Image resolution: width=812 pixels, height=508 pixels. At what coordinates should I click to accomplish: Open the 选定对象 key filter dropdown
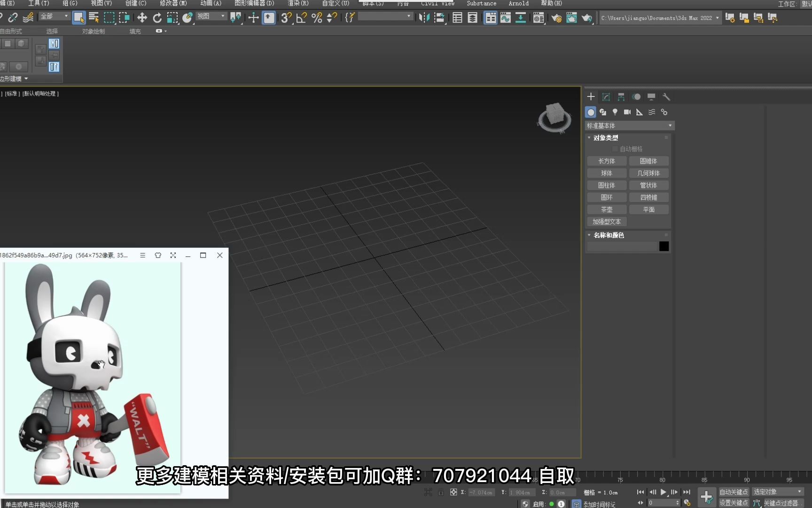pyautogui.click(x=778, y=492)
